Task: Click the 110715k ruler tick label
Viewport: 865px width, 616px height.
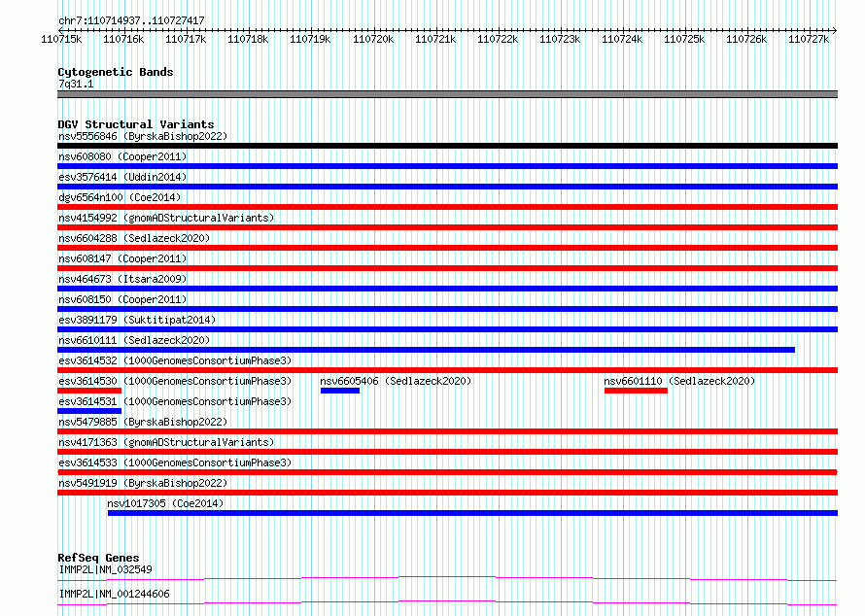Action: [x=61, y=39]
